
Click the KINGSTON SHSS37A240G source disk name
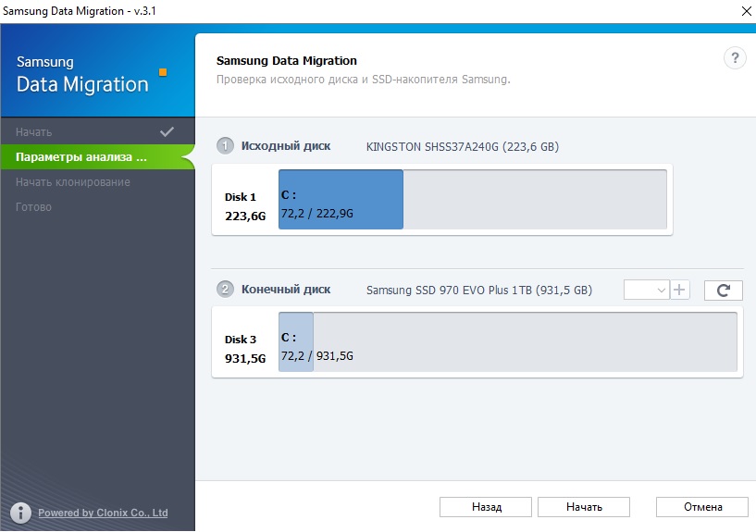coord(462,147)
